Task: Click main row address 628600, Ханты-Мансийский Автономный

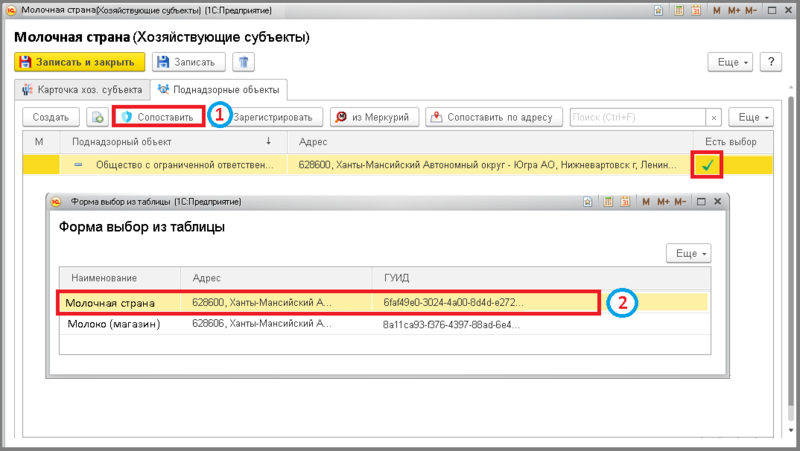Action: (x=487, y=165)
